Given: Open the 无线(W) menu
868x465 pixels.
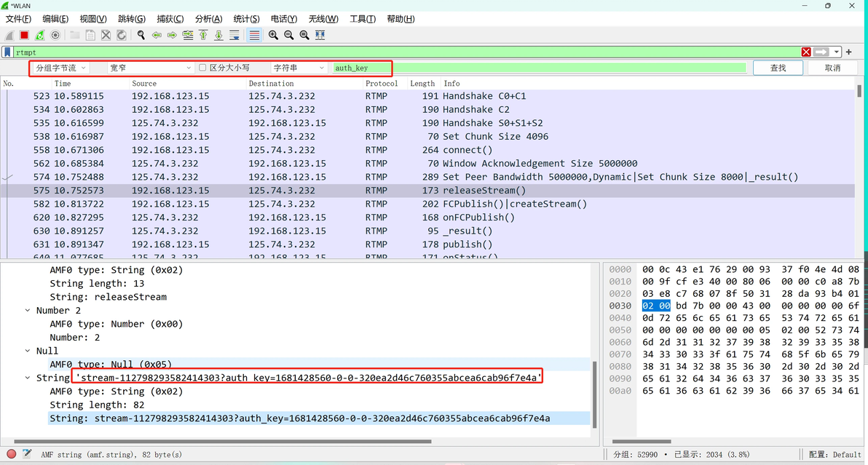Looking at the screenshot, I should click(323, 19).
